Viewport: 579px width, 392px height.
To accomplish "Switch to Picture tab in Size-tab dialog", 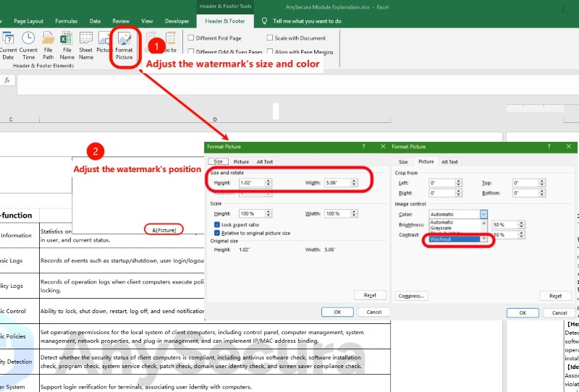I will [241, 162].
